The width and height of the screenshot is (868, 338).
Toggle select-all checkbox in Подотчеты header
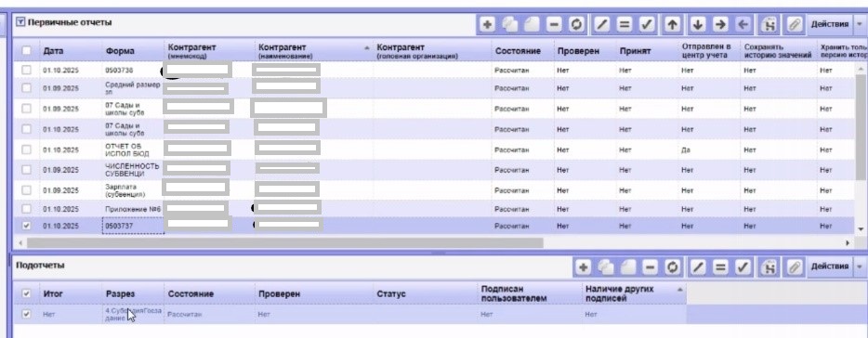coord(26,294)
